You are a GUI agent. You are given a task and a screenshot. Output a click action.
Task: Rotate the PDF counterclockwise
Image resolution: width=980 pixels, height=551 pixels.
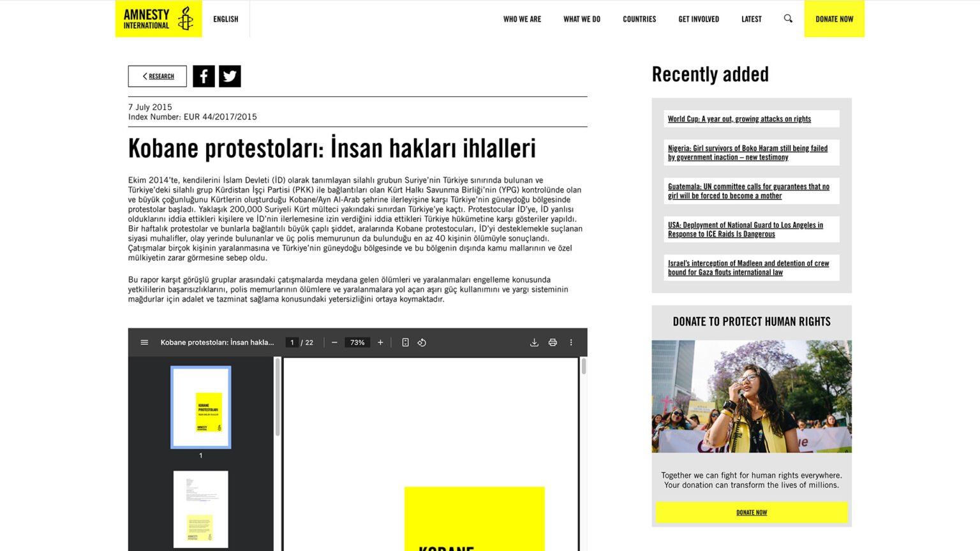point(422,342)
